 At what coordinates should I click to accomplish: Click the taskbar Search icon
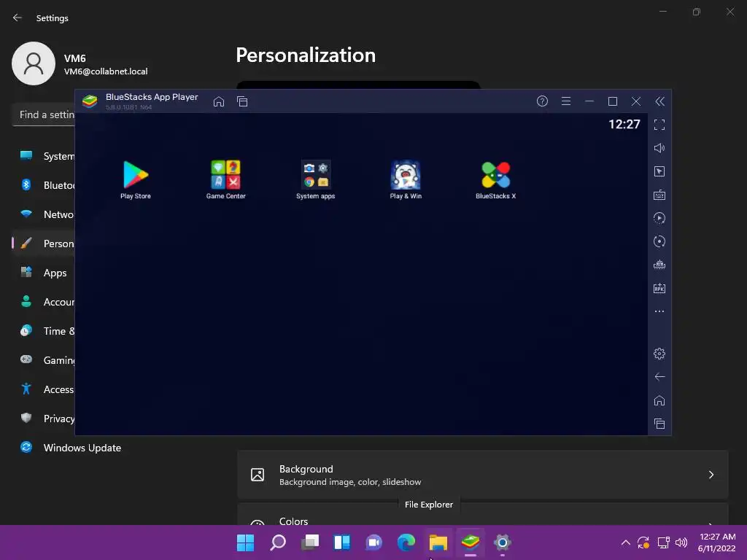[278, 542]
